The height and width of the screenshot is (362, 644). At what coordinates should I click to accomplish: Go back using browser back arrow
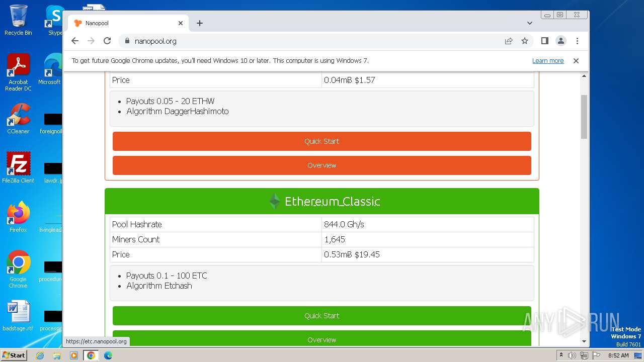point(75,41)
